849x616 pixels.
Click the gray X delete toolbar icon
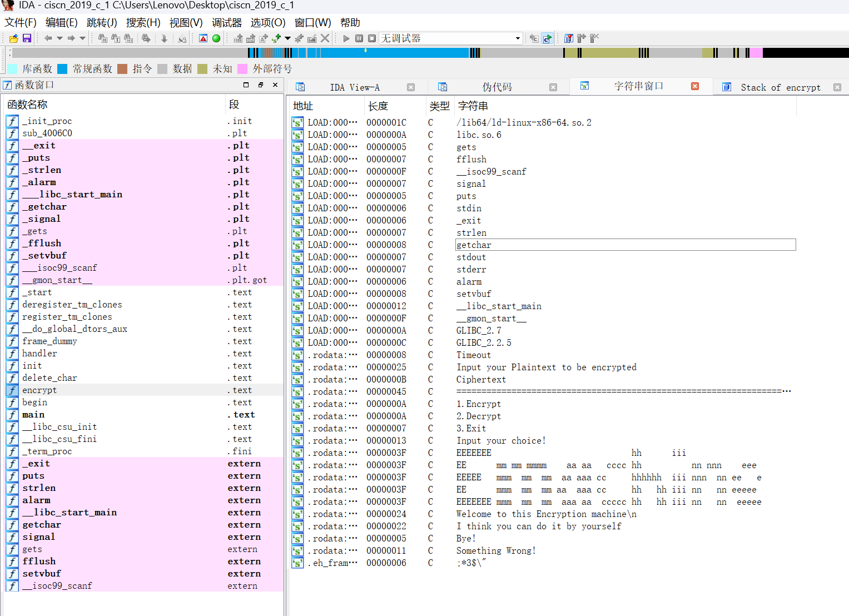click(x=325, y=38)
